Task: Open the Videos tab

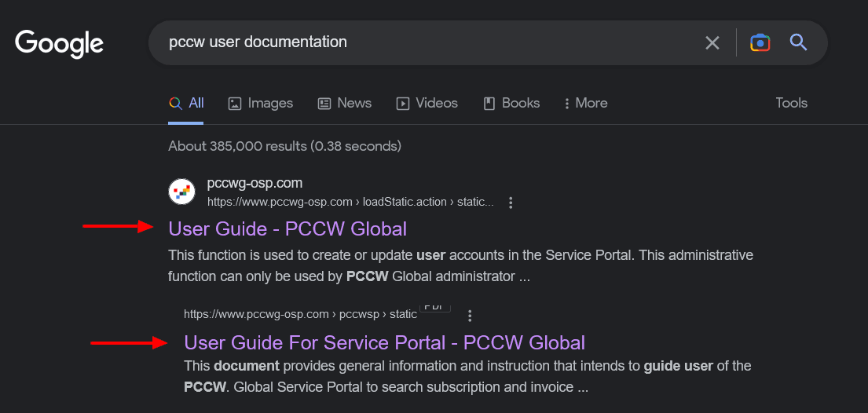Action: (x=427, y=104)
